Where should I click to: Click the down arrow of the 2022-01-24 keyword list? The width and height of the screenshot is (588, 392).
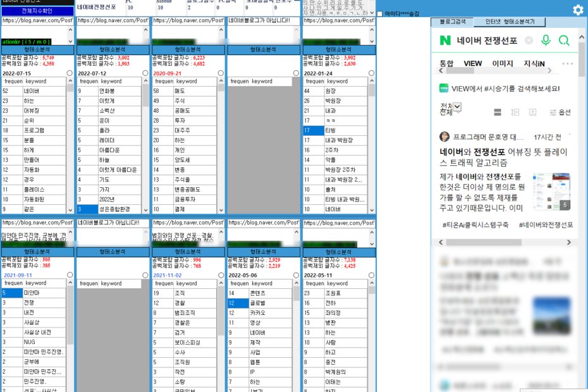[x=372, y=211]
